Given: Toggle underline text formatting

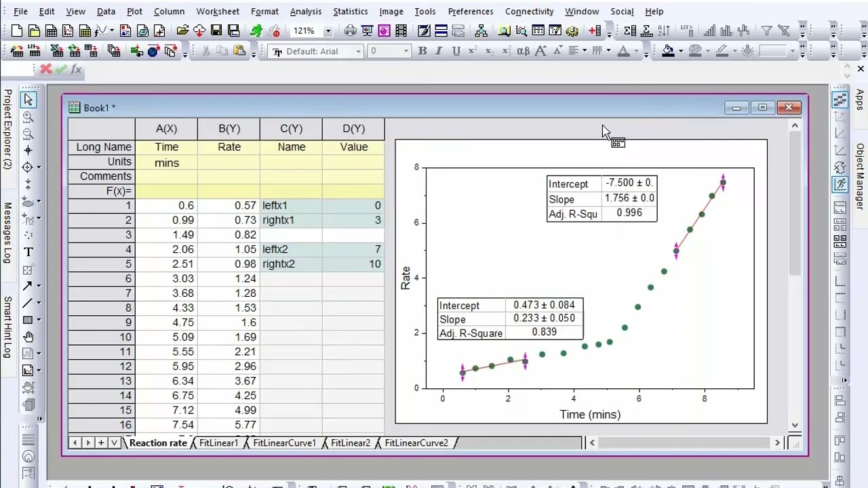Looking at the screenshot, I should tap(456, 51).
